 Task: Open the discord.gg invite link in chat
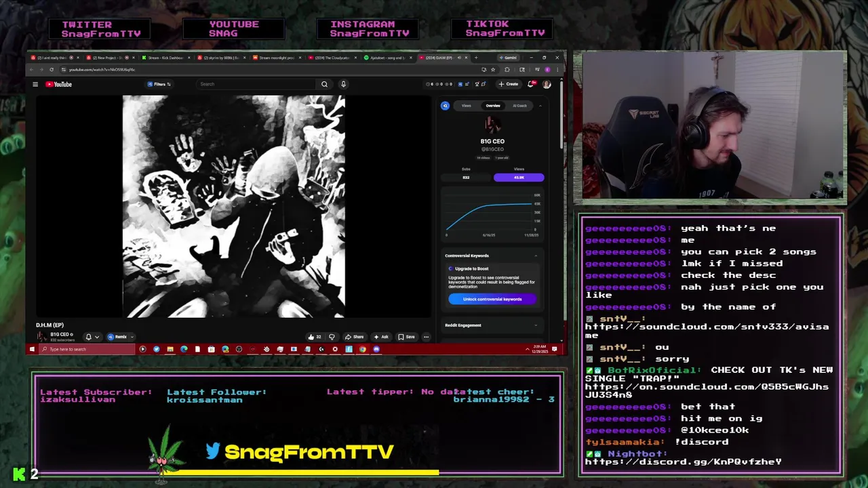tap(683, 462)
